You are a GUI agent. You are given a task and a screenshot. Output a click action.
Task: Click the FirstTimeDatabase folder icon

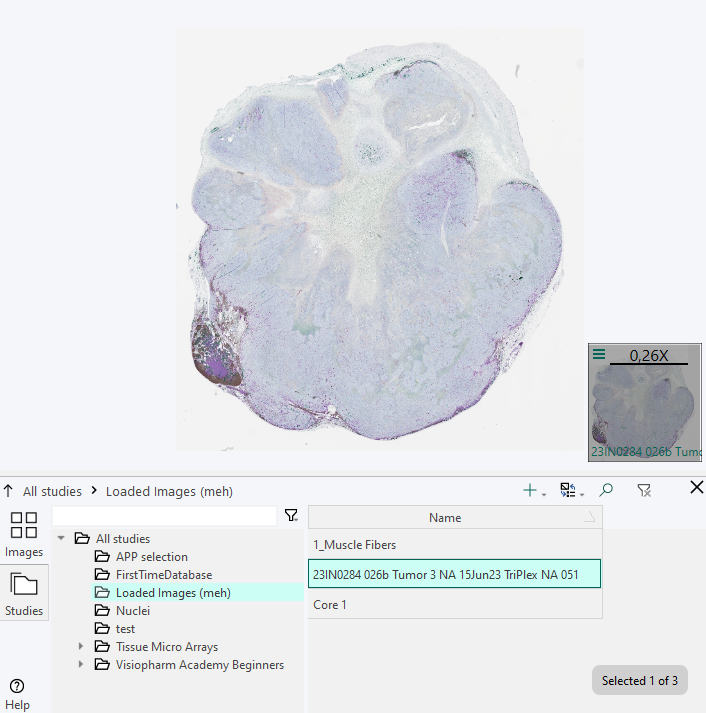pyautogui.click(x=102, y=575)
